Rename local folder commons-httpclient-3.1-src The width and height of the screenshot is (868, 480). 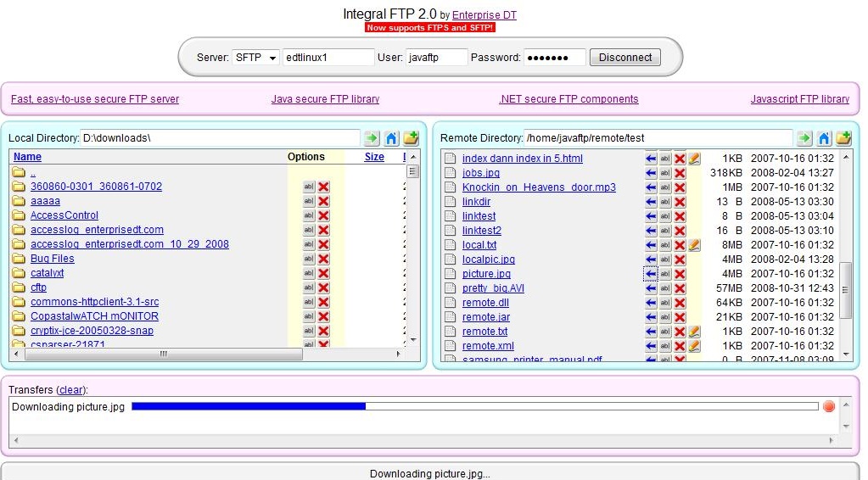[309, 302]
